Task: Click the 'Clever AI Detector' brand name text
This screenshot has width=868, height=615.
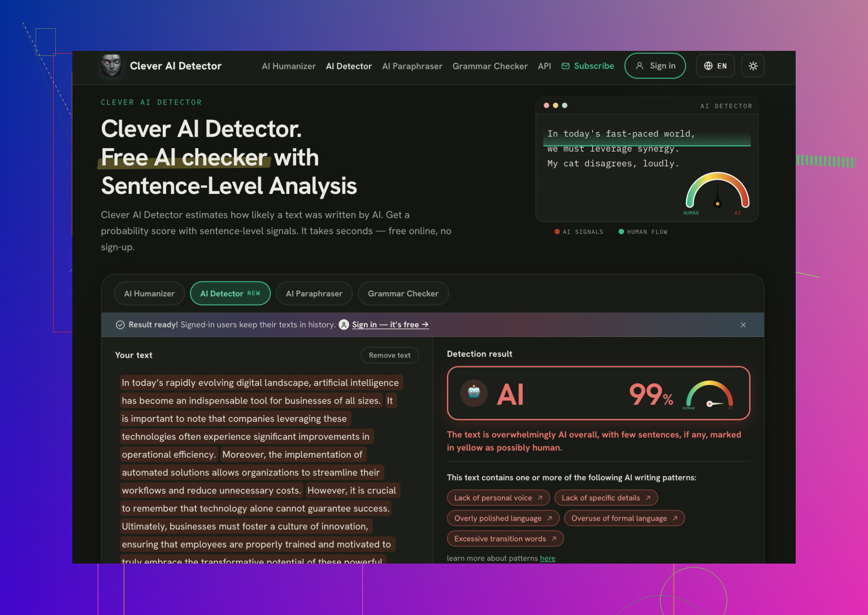Action: (x=176, y=66)
